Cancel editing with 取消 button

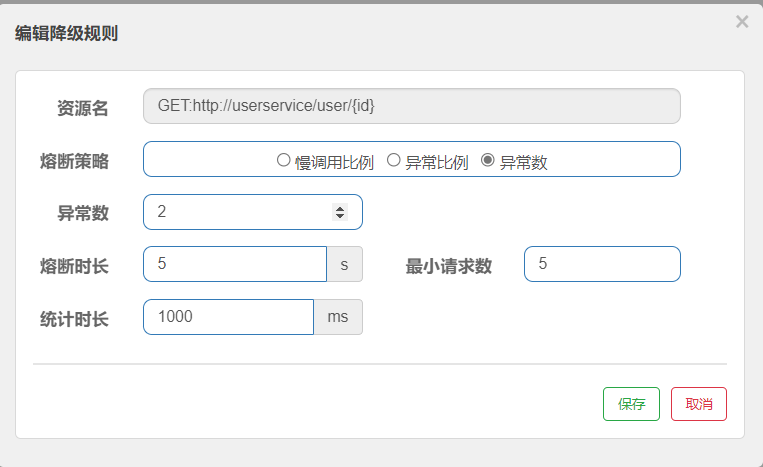click(699, 404)
